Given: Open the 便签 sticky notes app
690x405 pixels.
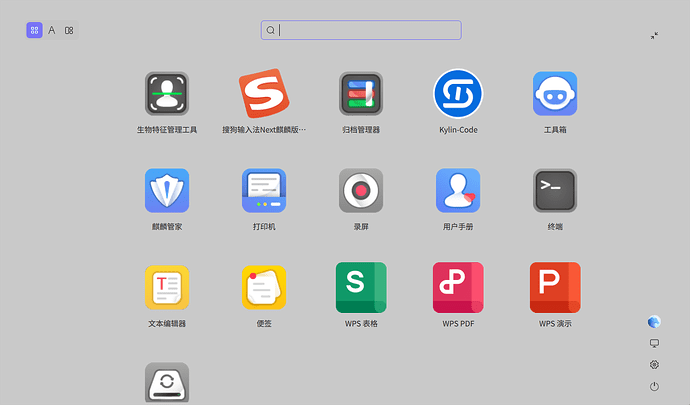Looking at the screenshot, I should point(264,288).
